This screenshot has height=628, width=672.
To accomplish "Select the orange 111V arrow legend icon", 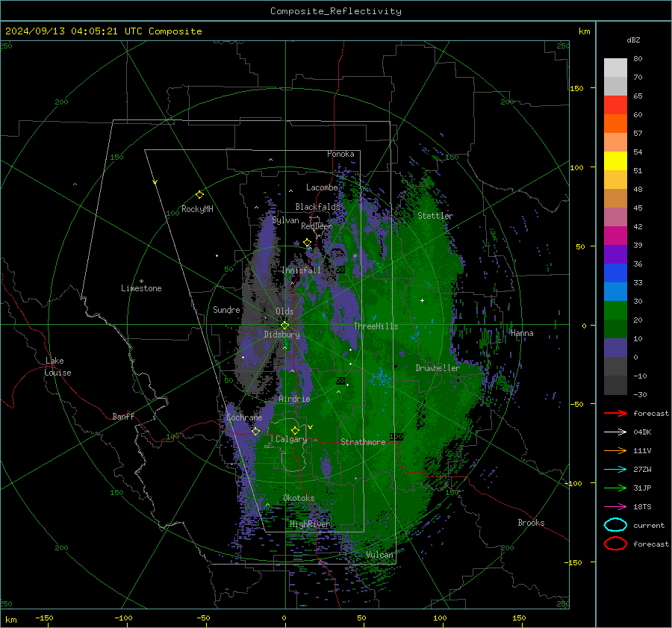I will (615, 450).
